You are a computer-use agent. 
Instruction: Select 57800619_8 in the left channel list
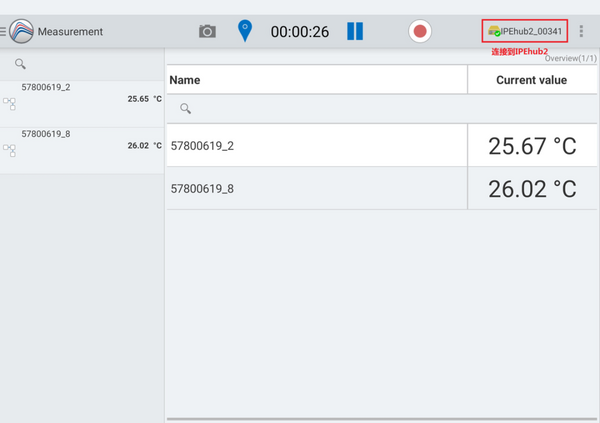coord(82,151)
